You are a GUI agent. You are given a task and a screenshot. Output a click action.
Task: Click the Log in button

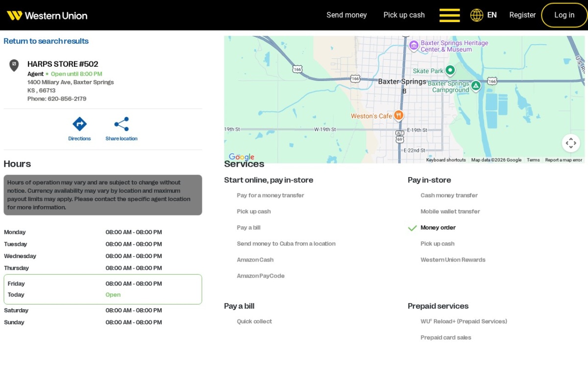pos(564,15)
